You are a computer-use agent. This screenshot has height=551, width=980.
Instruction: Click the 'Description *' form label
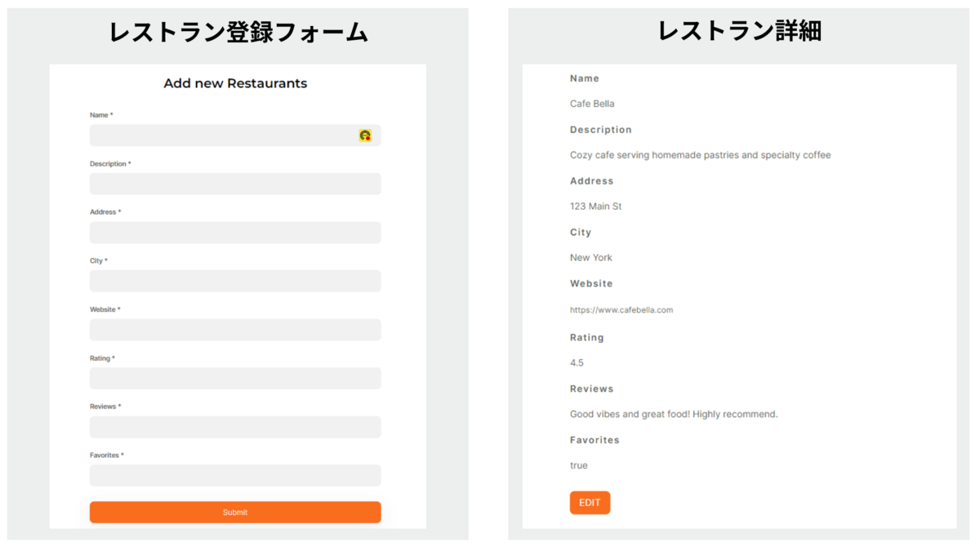(110, 164)
